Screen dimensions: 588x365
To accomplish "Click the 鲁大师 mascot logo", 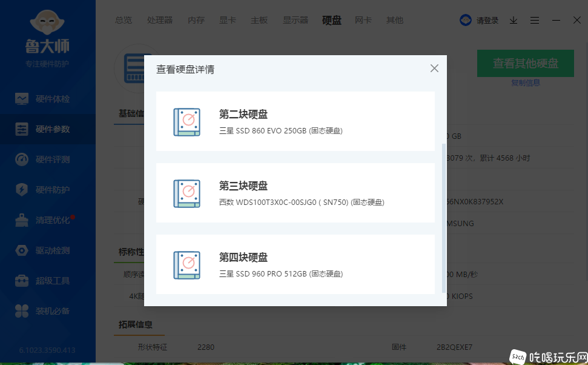I will [47, 22].
